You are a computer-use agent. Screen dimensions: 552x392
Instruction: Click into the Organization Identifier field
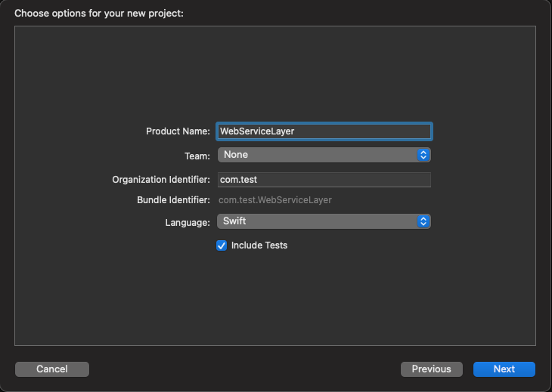(324, 180)
